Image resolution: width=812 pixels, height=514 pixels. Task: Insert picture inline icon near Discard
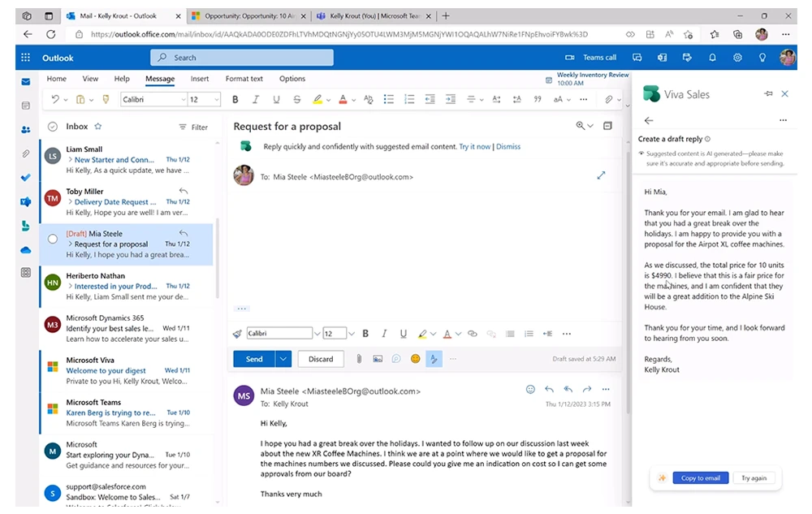click(x=378, y=359)
